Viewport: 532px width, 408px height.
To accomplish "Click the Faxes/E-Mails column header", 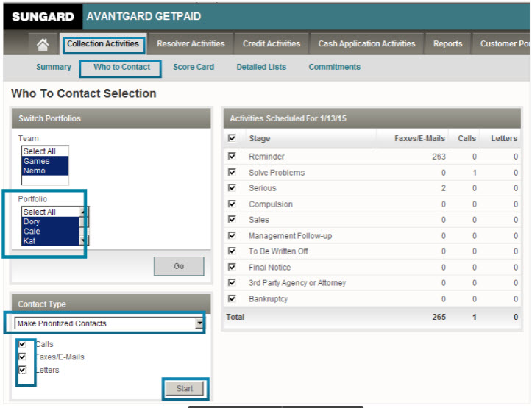I will tap(419, 138).
